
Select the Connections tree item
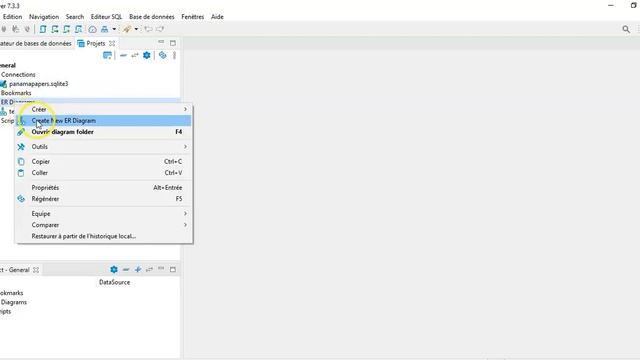pos(18,74)
